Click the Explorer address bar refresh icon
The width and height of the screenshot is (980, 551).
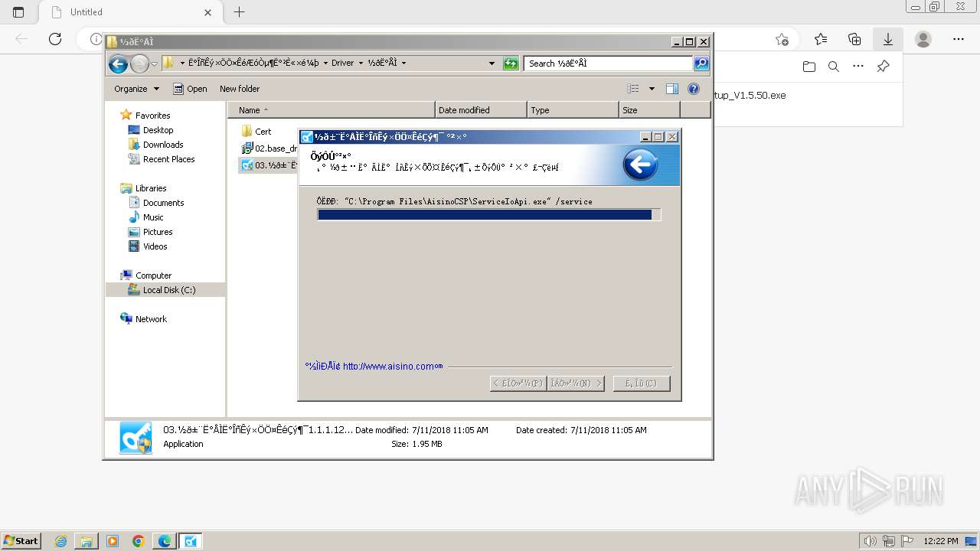pyautogui.click(x=511, y=64)
